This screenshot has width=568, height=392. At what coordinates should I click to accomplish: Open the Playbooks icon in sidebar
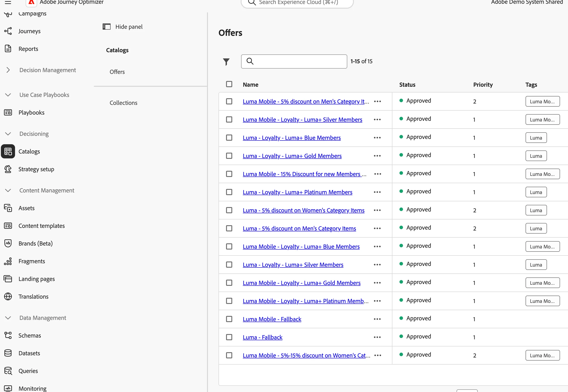[8, 113]
